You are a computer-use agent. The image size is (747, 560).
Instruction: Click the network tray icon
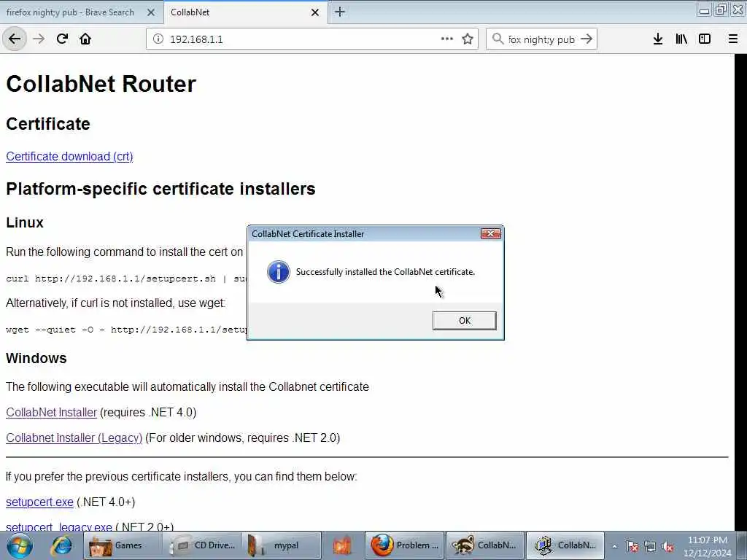(x=650, y=547)
